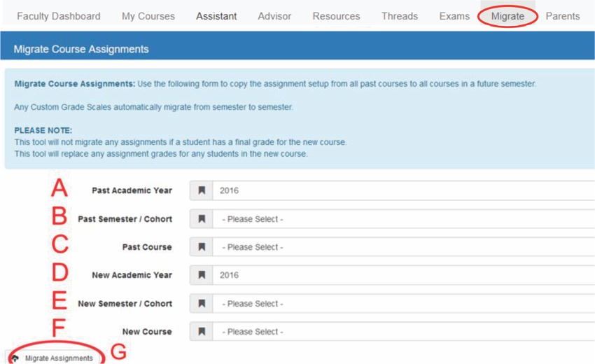Open the Parents tab

click(x=563, y=16)
